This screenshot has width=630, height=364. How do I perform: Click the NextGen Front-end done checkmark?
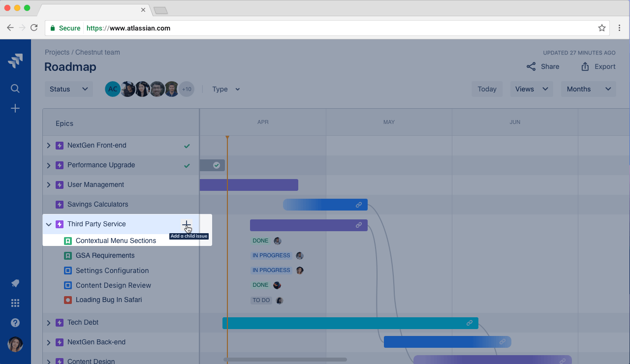(x=187, y=146)
